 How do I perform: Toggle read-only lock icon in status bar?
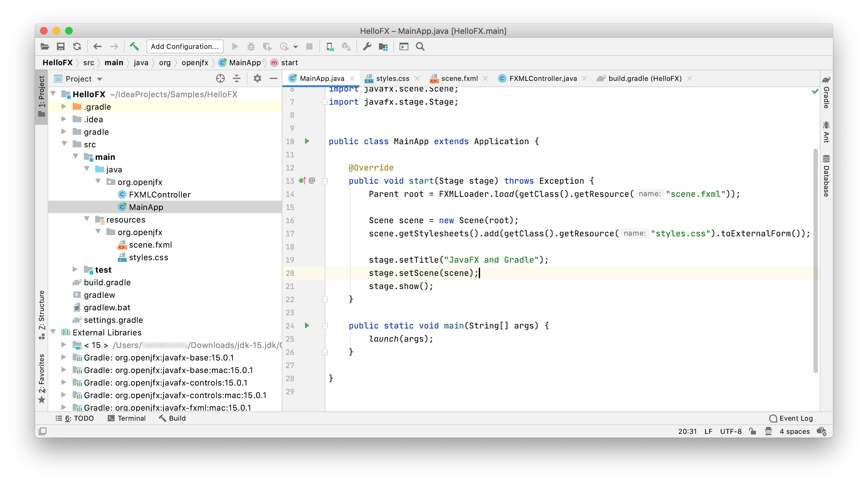pos(752,431)
